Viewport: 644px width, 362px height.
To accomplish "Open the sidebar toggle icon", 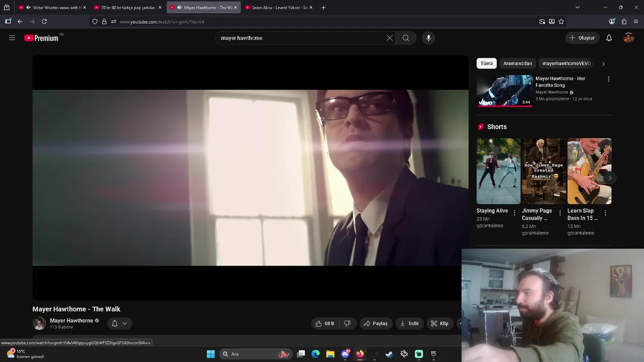I will (x=8, y=22).
